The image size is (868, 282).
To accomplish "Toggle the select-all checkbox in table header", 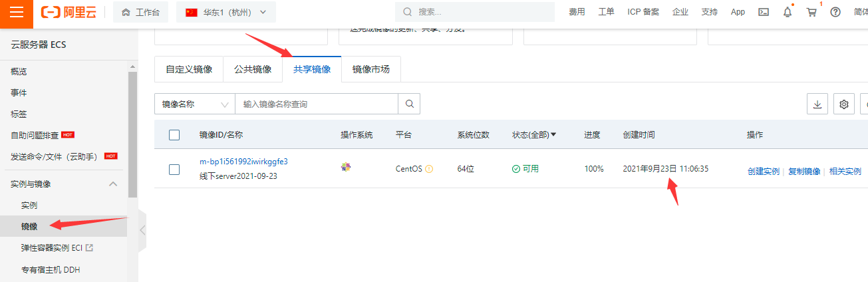I will 174,135.
